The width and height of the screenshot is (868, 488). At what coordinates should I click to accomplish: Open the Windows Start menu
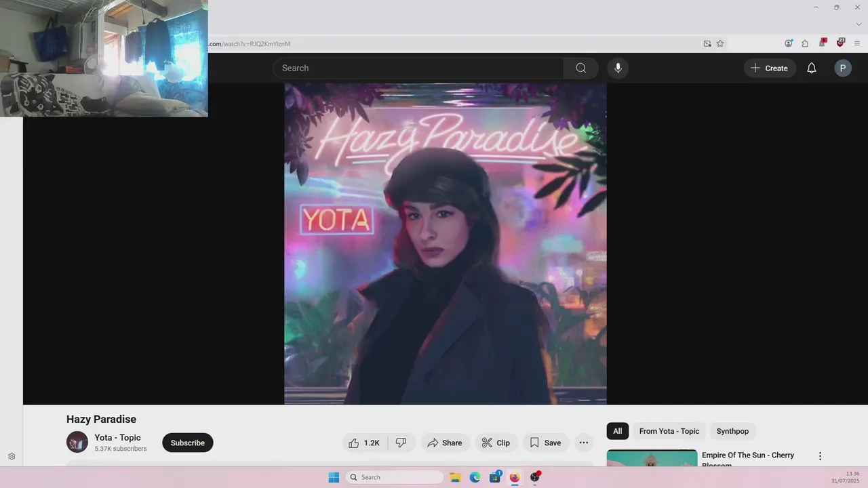(334, 477)
